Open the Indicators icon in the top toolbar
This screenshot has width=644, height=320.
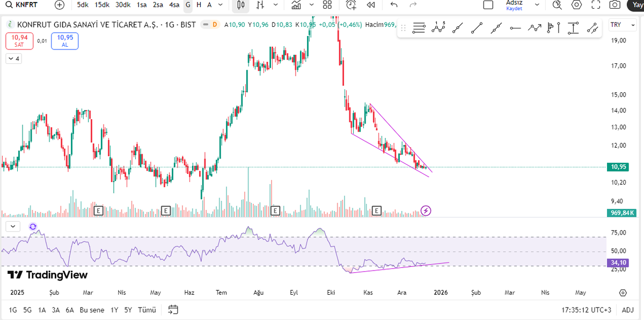point(296,5)
